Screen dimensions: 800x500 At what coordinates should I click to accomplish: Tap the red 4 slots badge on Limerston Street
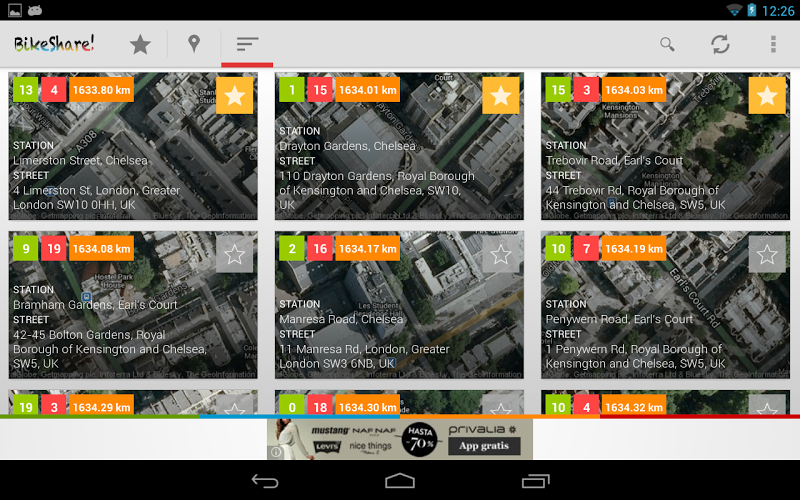pos(54,90)
